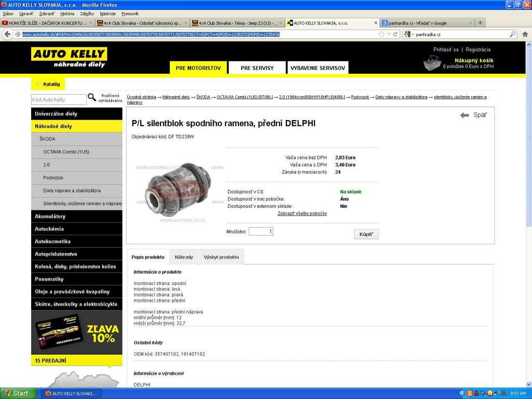Switch to 4x4 Club Slovakia Odoslať súkromnú tab

(x=142, y=23)
